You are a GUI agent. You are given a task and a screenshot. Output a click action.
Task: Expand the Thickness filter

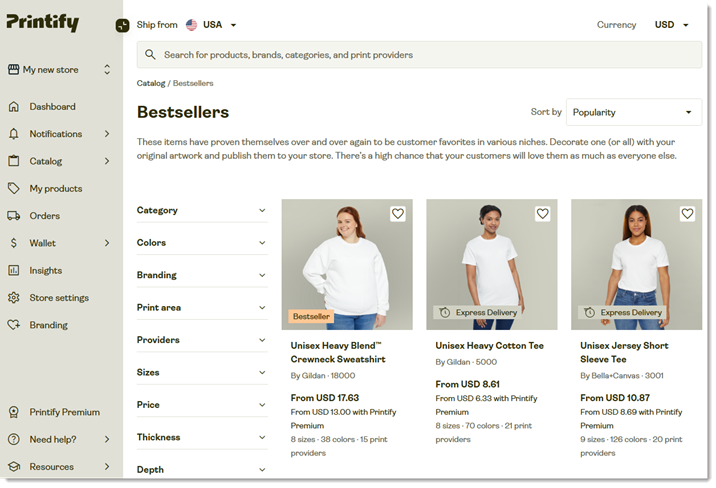(202, 437)
